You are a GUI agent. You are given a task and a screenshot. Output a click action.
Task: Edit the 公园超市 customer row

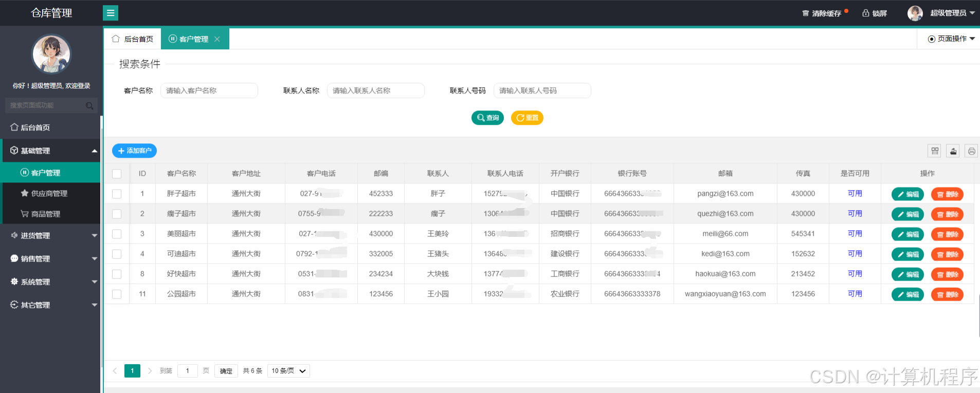click(908, 294)
